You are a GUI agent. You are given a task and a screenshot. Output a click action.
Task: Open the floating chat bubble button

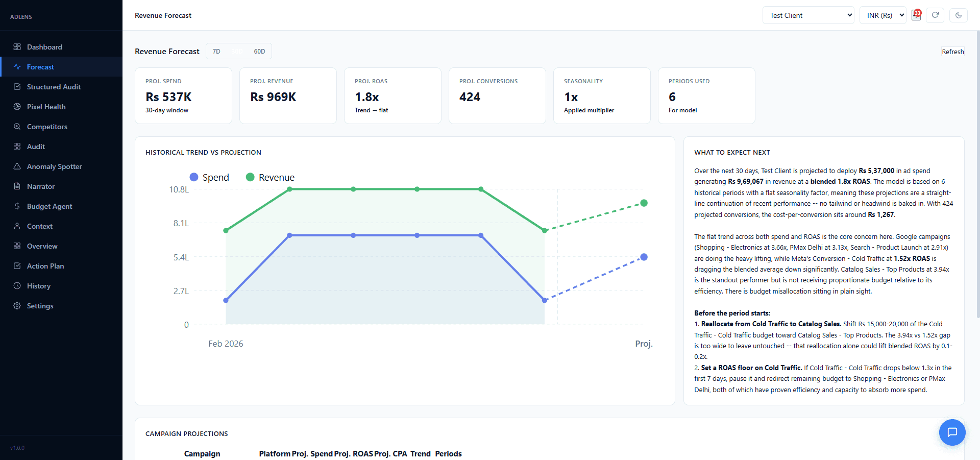952,432
